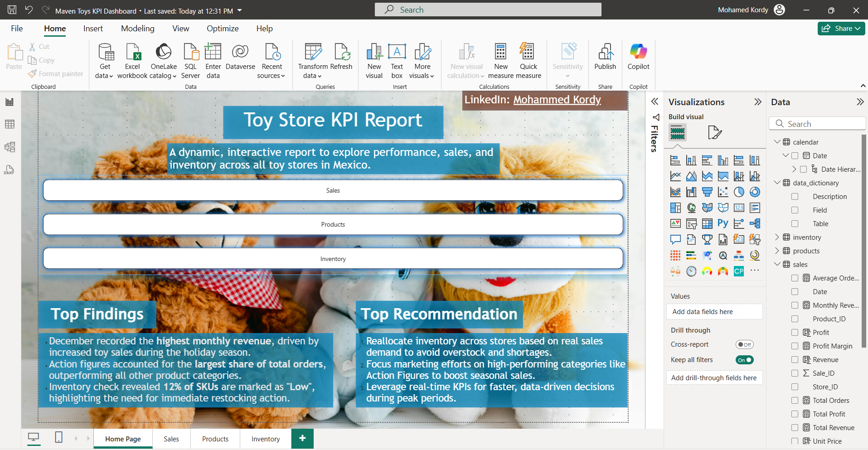
Task: Create a New measure
Action: tap(501, 61)
